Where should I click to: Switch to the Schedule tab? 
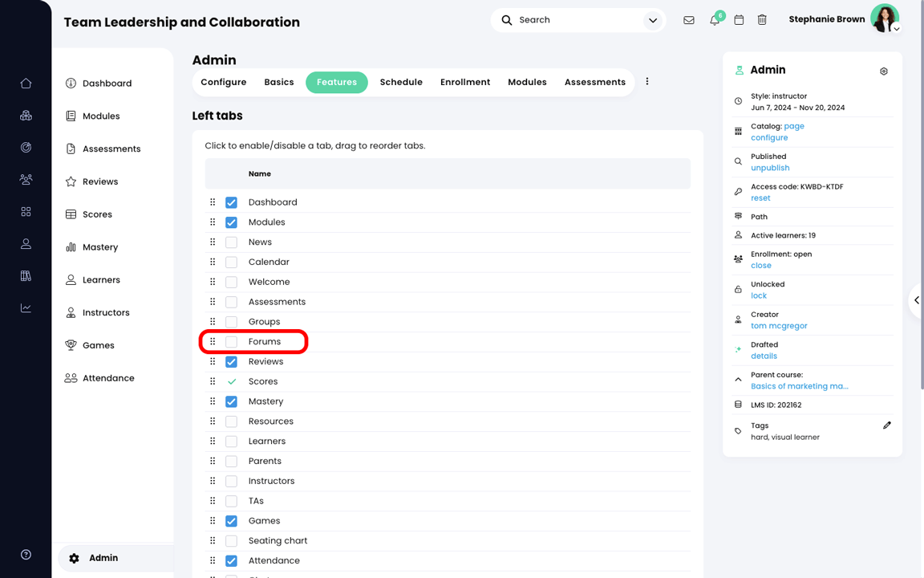click(401, 82)
